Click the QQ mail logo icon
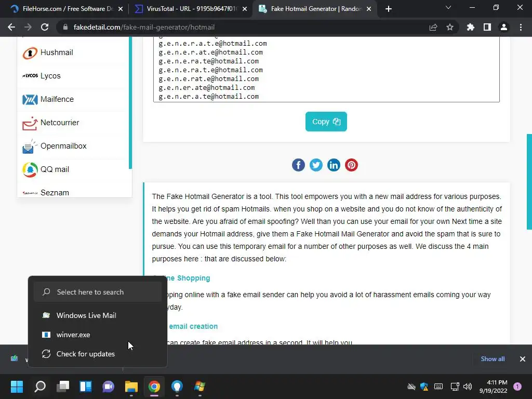 point(30,170)
